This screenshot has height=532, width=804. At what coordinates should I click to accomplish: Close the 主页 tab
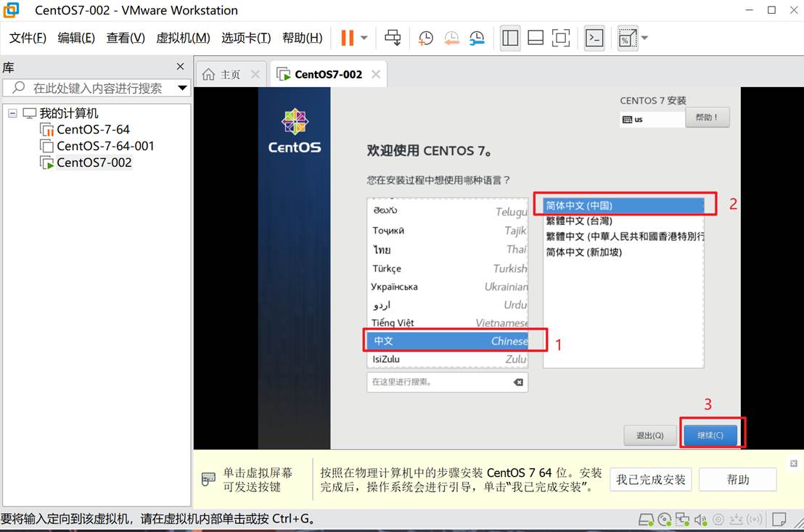point(255,74)
